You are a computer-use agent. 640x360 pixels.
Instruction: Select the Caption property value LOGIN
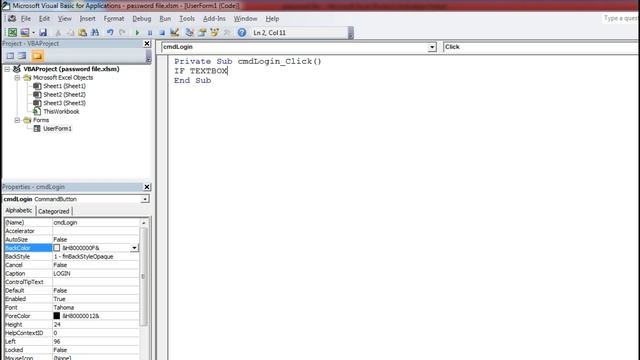click(x=96, y=273)
